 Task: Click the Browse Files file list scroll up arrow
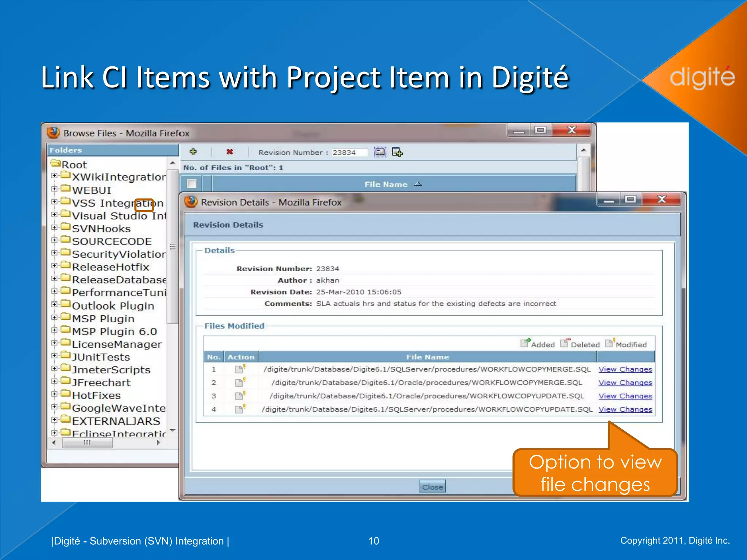(x=584, y=150)
